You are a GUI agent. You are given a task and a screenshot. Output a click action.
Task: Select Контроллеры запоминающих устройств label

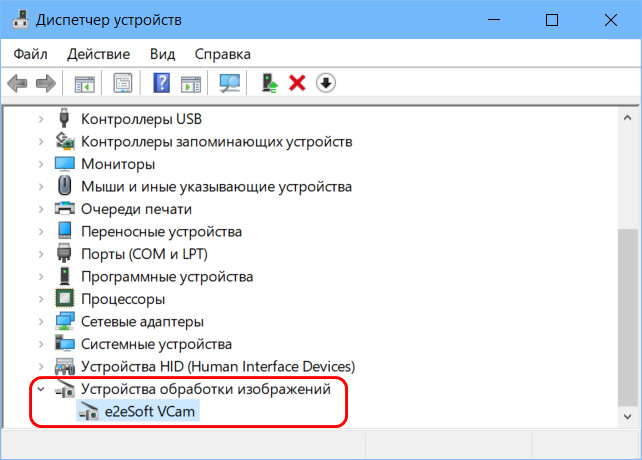pyautogui.click(x=217, y=142)
